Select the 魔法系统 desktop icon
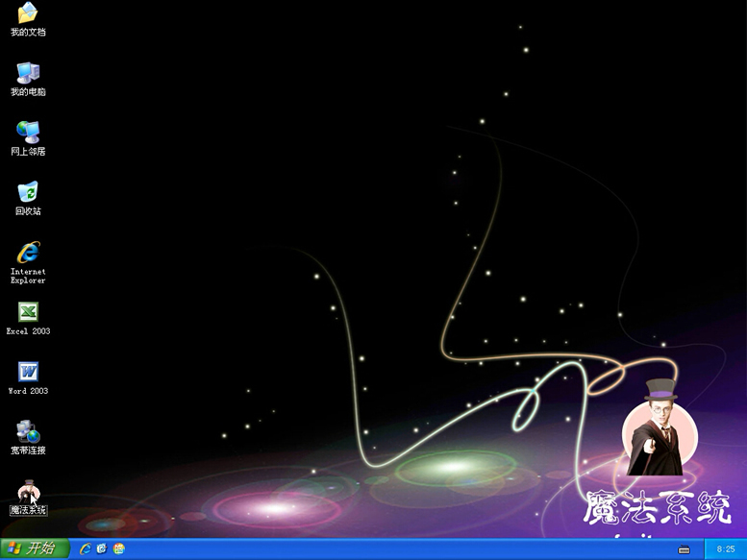 click(x=28, y=498)
